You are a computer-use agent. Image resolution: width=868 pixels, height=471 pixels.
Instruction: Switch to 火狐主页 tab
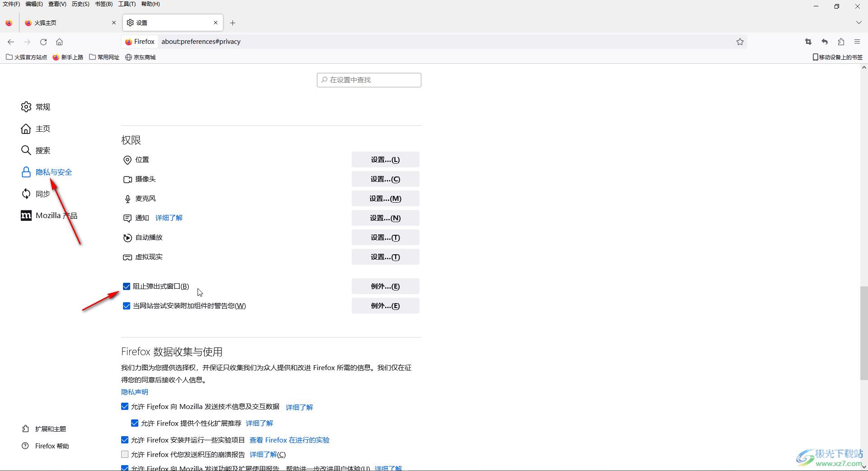(70, 23)
